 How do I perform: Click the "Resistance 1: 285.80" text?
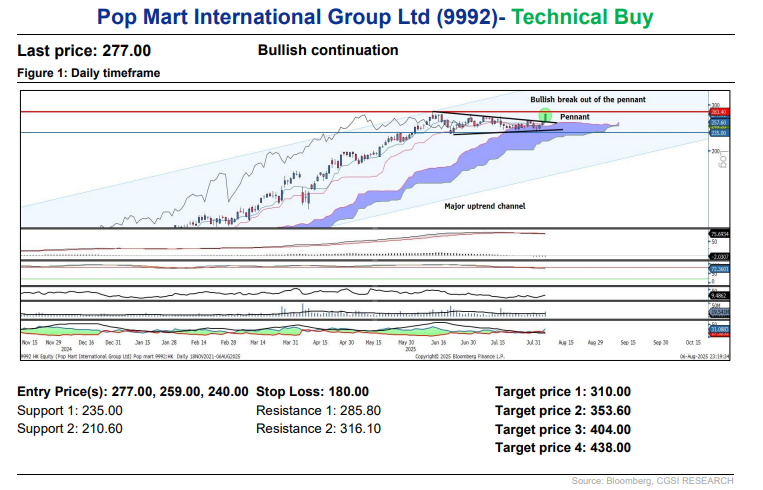pos(318,411)
